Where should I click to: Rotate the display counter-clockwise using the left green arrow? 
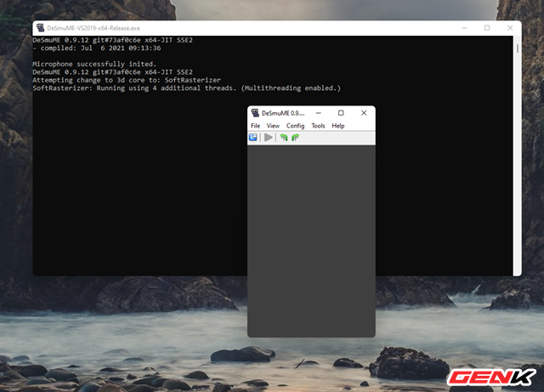[x=284, y=137]
